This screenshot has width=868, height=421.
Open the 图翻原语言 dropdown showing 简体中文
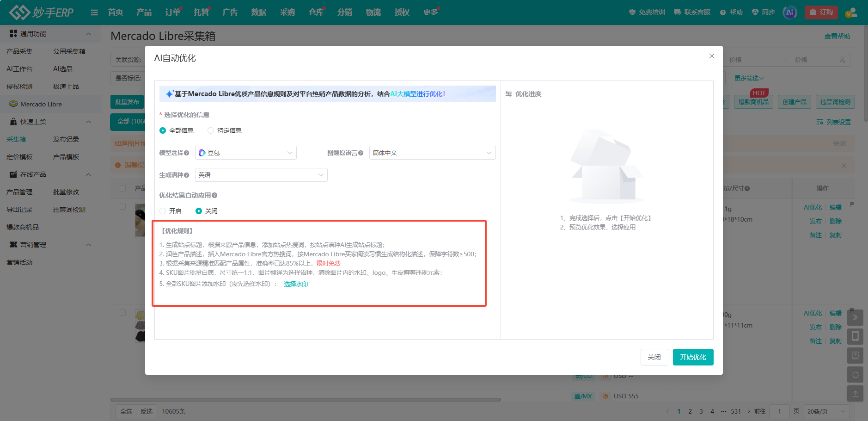pos(433,153)
